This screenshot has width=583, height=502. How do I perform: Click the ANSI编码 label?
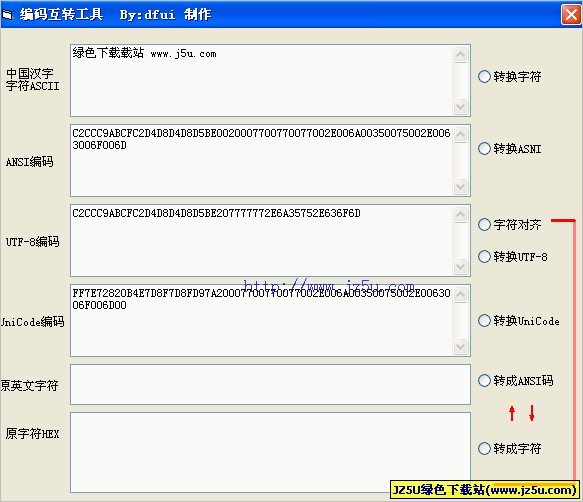click(29, 162)
